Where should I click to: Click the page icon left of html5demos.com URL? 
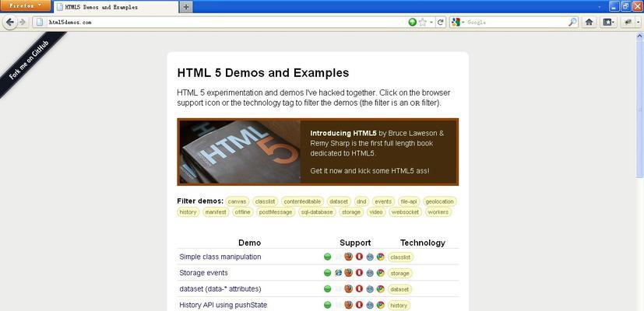pos(40,22)
